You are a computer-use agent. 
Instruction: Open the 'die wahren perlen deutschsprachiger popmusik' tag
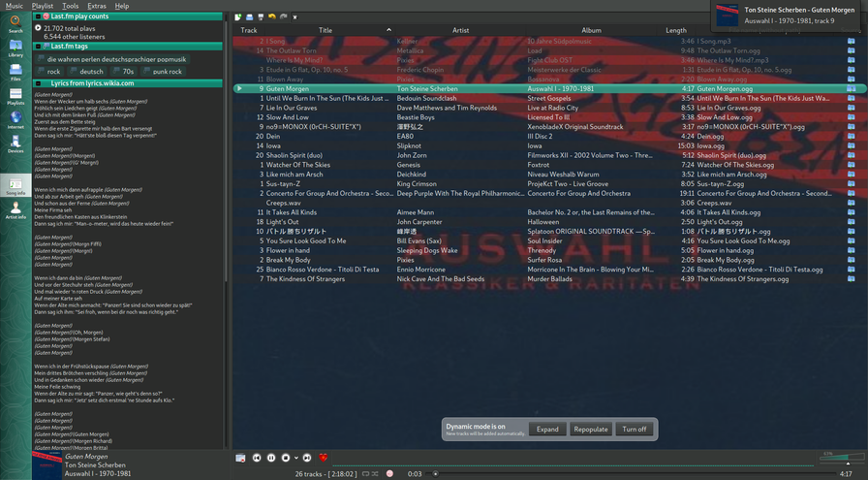[112, 59]
